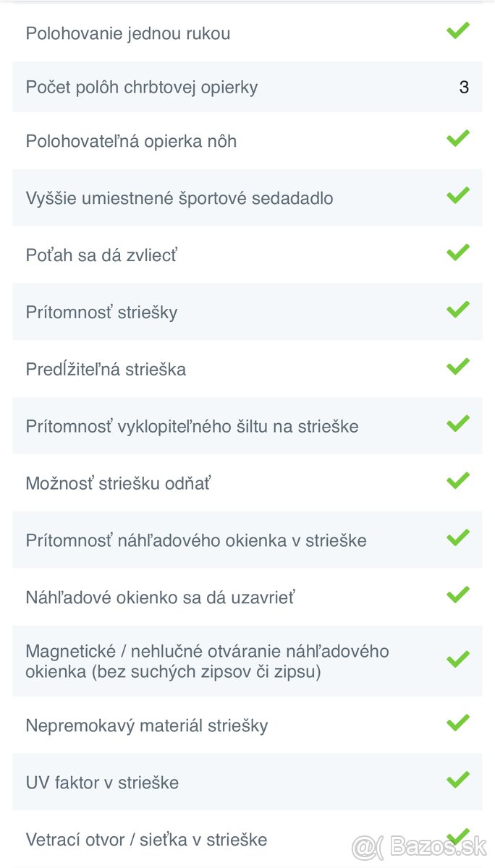Click checkmark for Magnetické / nehlučné otváranie row
Image resolution: width=495 pixels, height=868 pixels.
458,660
